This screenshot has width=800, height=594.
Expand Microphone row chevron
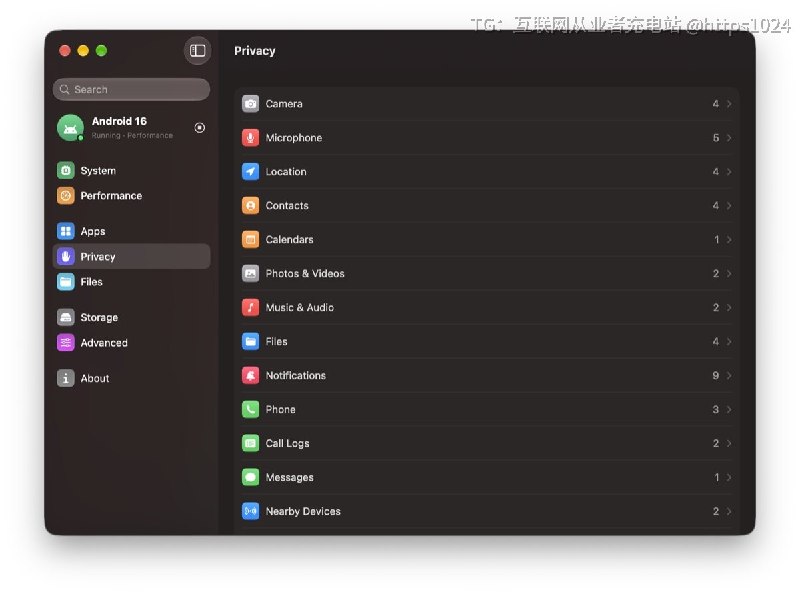729,138
